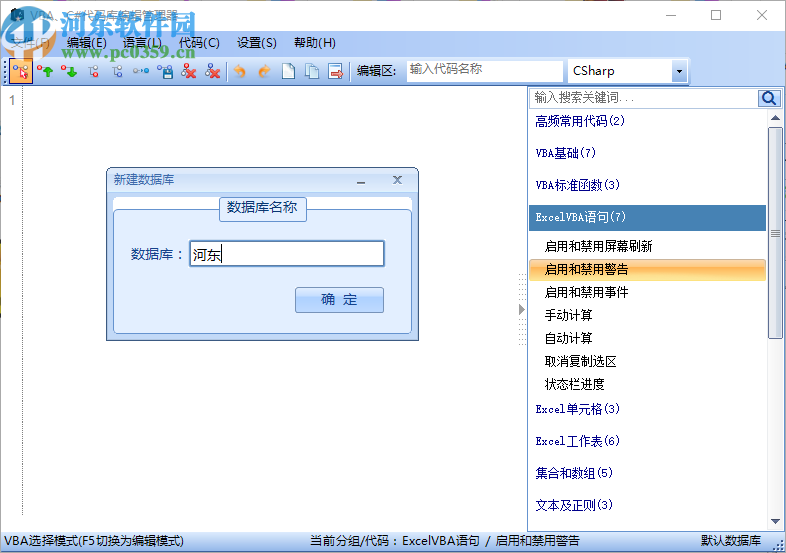Open the 语言(L) menu

[142, 43]
